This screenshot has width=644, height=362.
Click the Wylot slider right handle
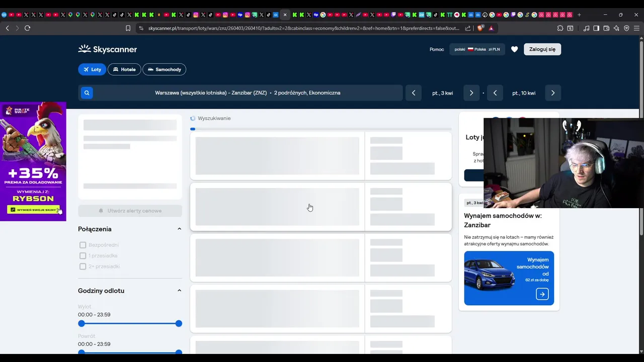point(179,323)
